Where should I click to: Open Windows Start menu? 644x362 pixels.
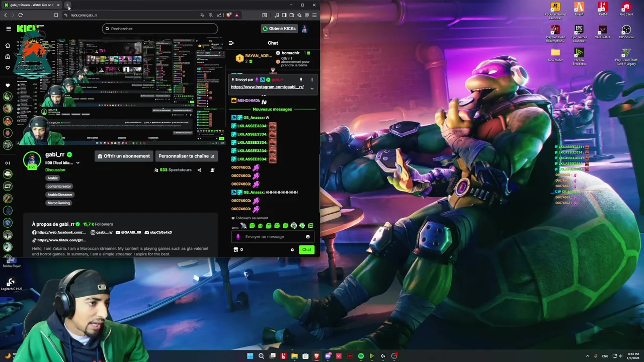pos(250,356)
